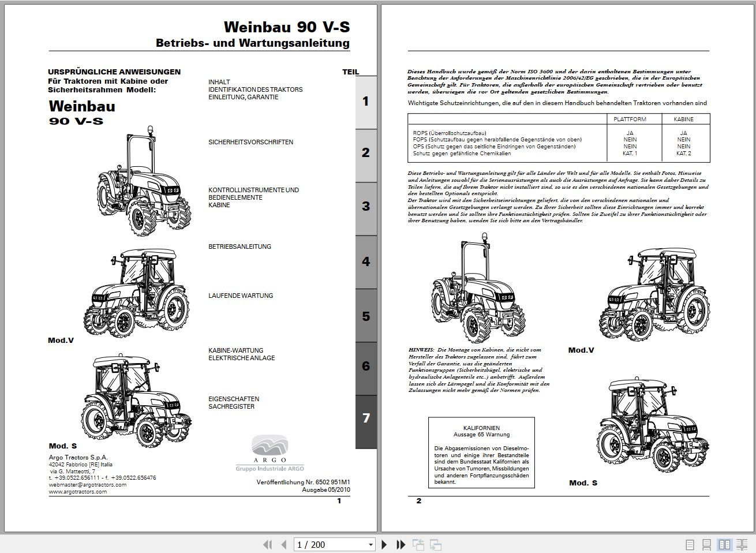Click the PLATTFORM column header in table
The height and width of the screenshot is (553, 756).
point(630,119)
